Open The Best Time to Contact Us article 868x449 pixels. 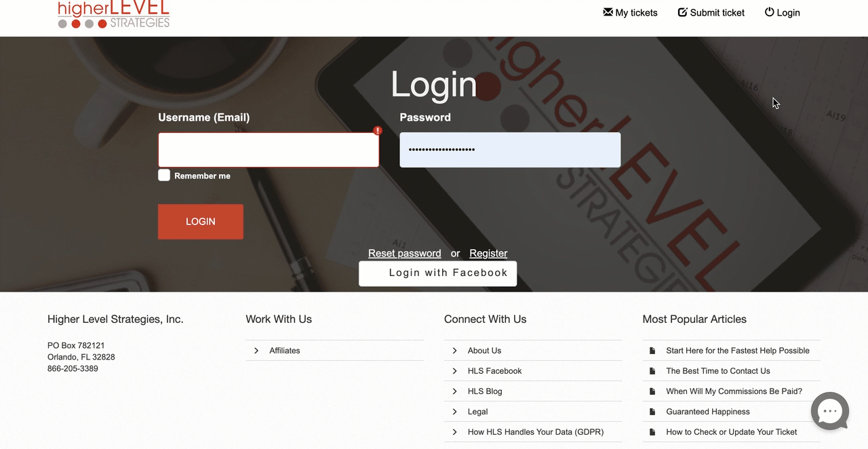click(718, 371)
